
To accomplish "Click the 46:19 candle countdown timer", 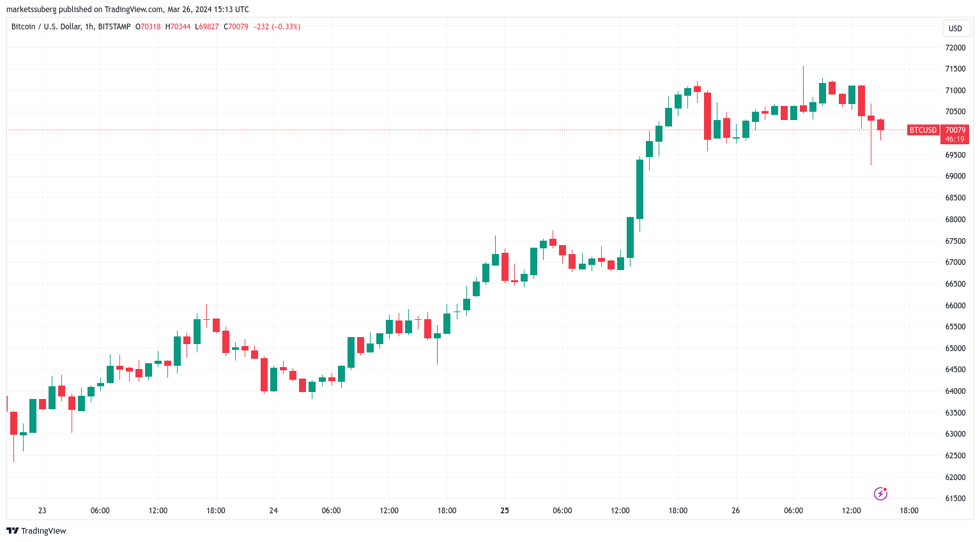I will [955, 139].
